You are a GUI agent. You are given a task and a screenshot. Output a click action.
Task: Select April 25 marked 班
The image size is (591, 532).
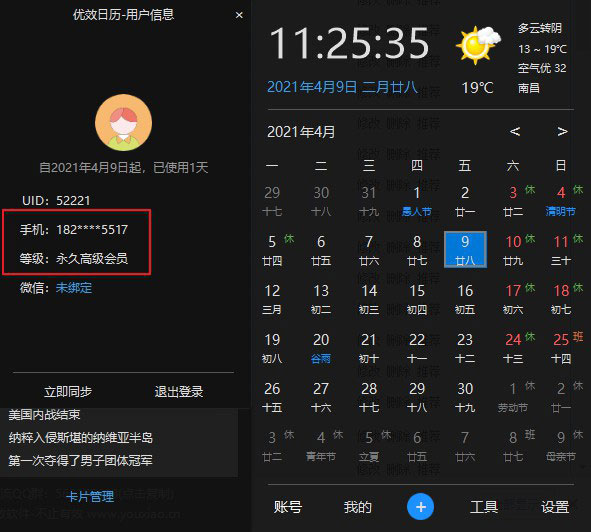tap(561, 348)
